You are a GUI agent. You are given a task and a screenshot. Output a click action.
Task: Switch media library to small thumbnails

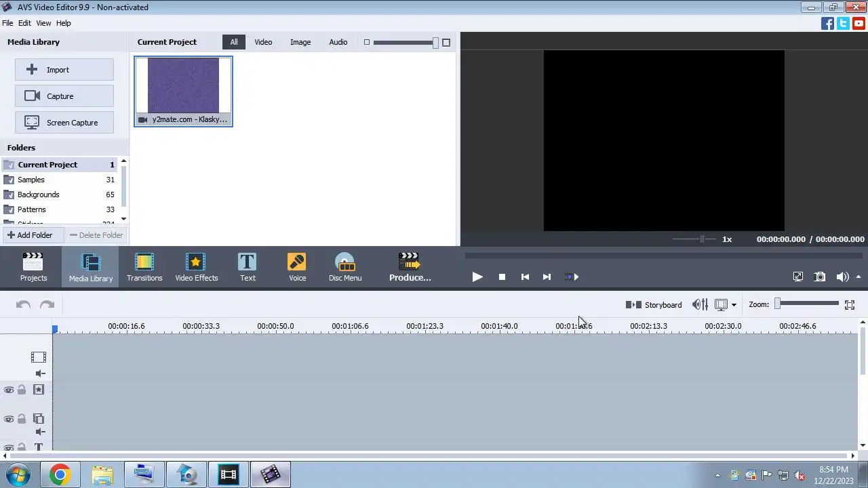pos(367,42)
